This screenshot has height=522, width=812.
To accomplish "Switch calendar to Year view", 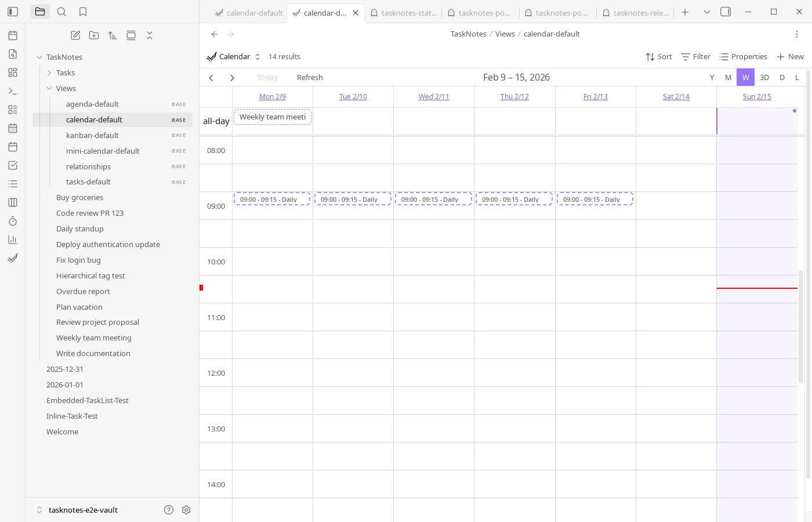I will pyautogui.click(x=712, y=77).
